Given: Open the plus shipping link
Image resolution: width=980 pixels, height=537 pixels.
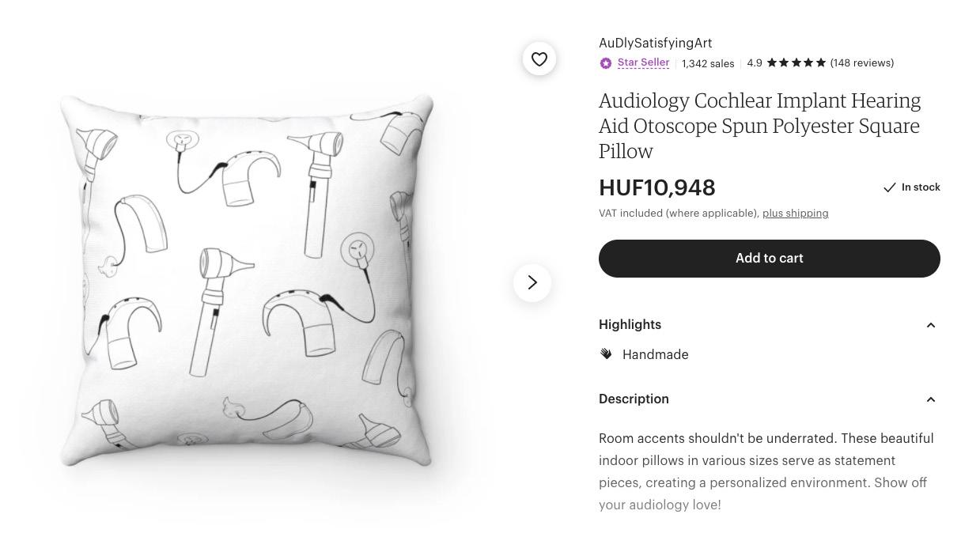Looking at the screenshot, I should coord(795,214).
